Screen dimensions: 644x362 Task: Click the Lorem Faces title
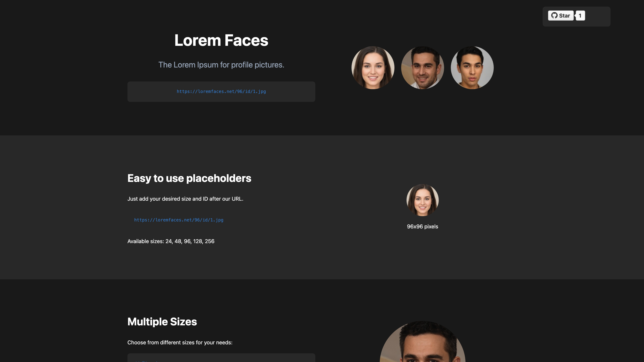tap(221, 40)
